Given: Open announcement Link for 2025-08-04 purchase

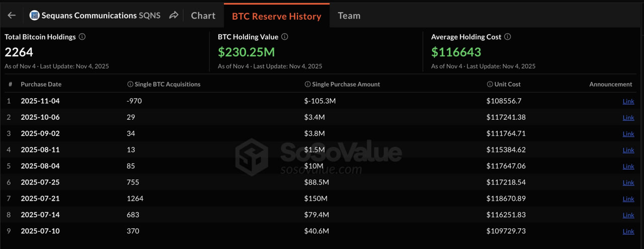Looking at the screenshot, I should [x=628, y=167].
